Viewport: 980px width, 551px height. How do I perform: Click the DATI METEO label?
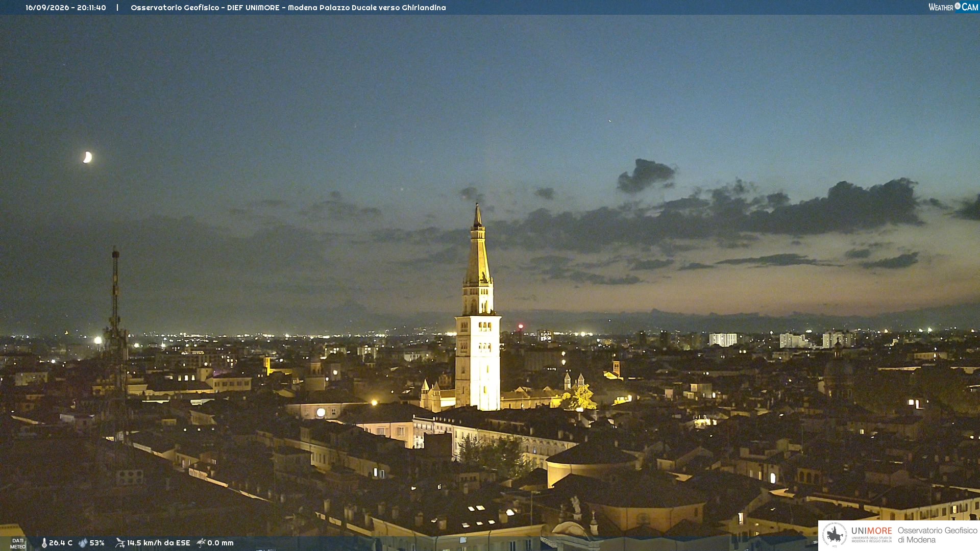(18, 543)
